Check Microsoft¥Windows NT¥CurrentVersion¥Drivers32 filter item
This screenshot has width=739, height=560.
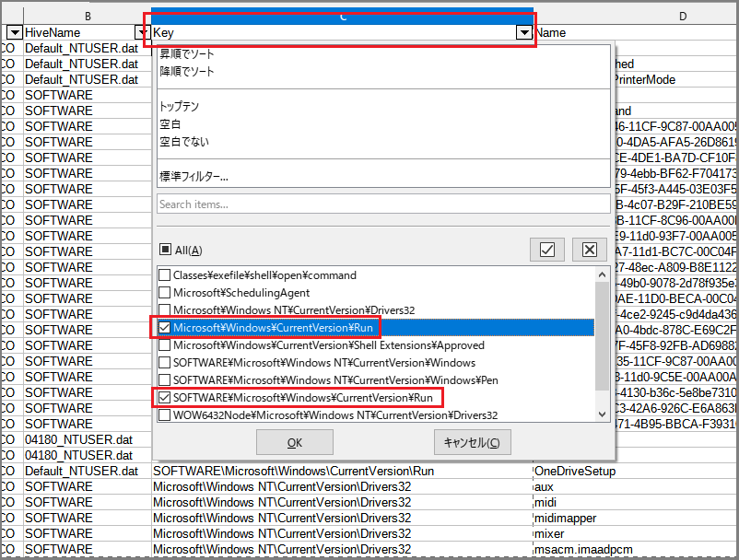click(x=165, y=309)
